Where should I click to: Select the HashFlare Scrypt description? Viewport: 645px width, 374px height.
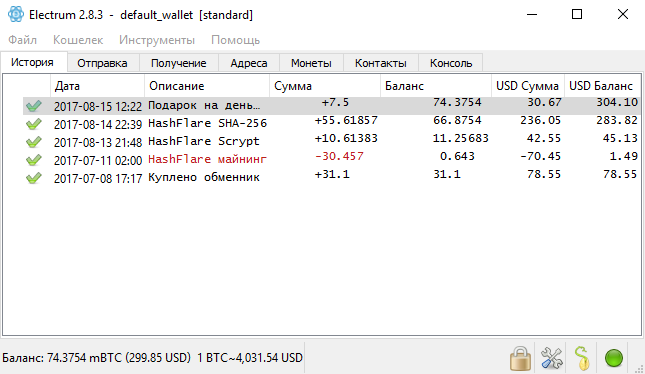[204, 141]
